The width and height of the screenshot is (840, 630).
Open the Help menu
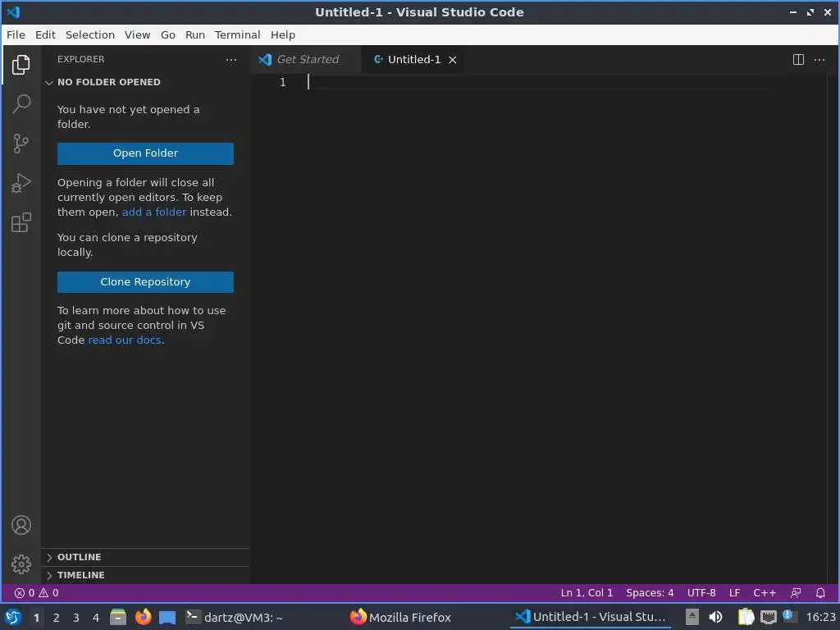[283, 34]
